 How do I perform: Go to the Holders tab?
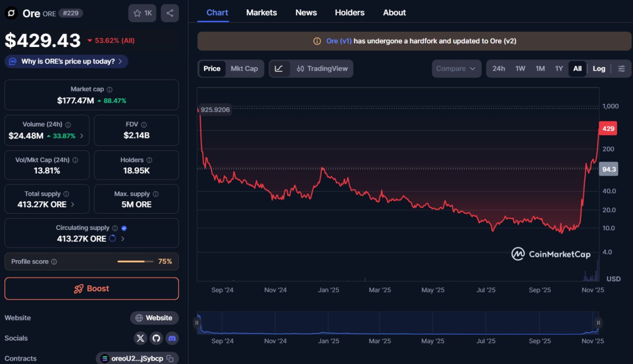(350, 12)
